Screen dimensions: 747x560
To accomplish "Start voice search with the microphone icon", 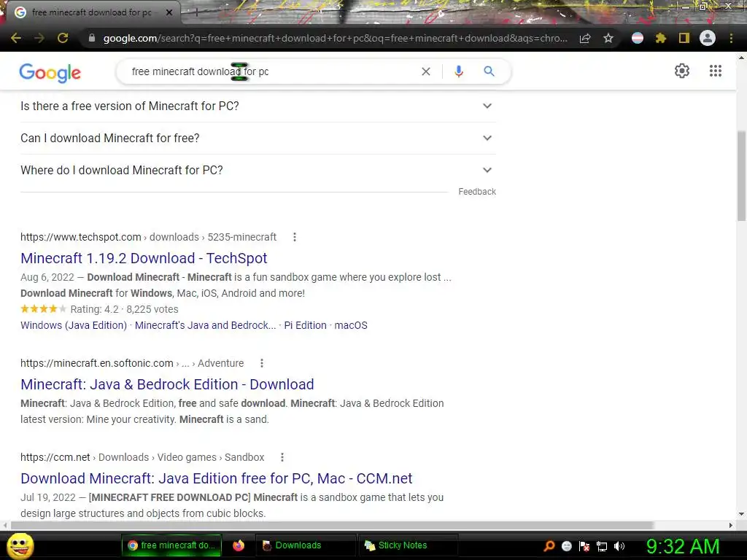I will coord(459,71).
